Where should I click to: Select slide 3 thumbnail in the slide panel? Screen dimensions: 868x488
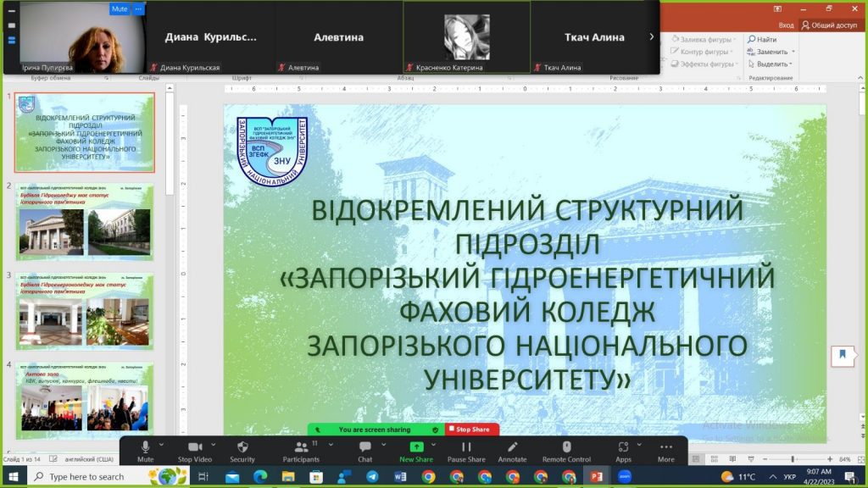pos(85,312)
